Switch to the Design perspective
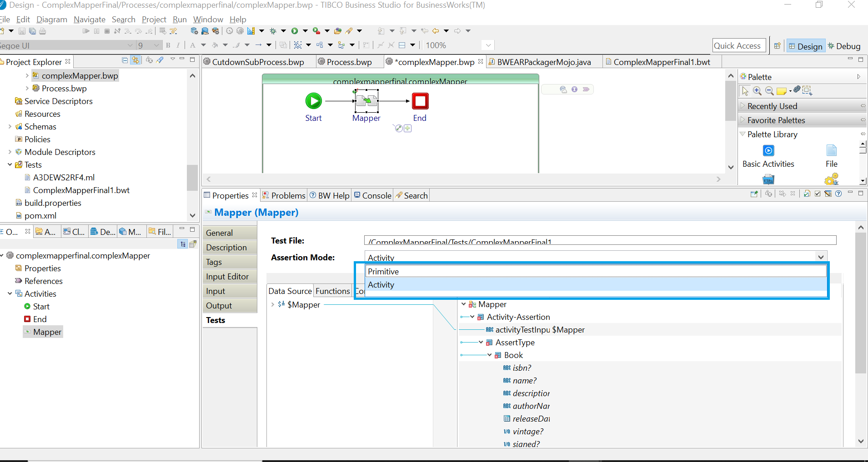868x462 pixels. tap(806, 46)
